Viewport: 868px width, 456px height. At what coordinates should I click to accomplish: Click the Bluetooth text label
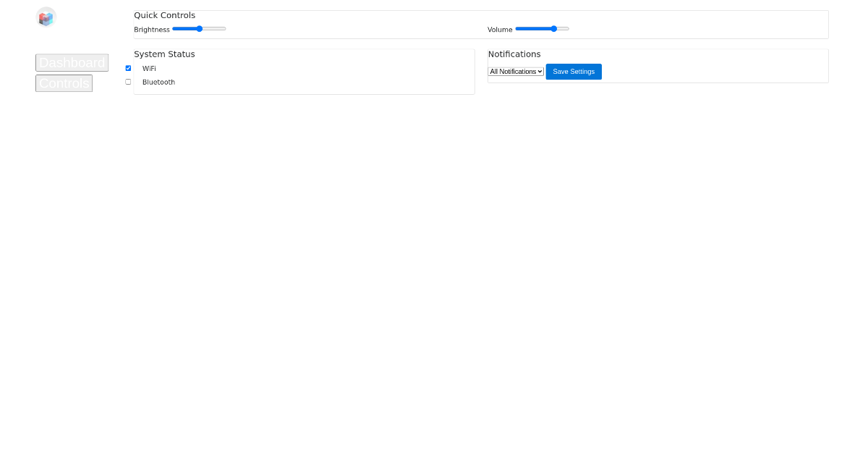[x=158, y=83]
